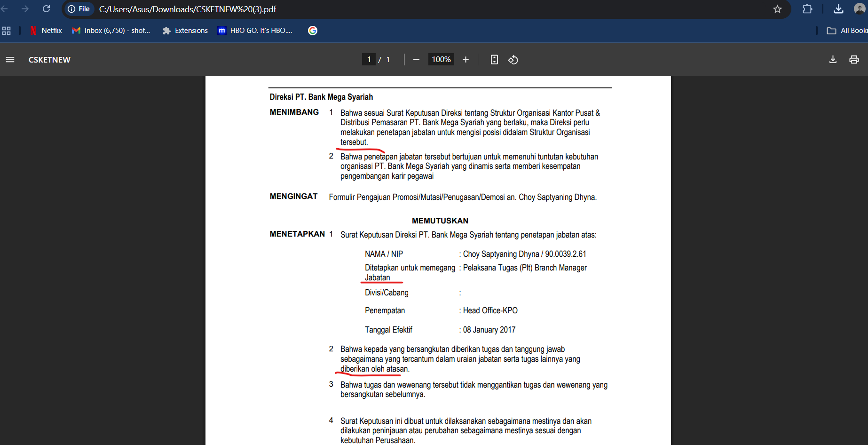Screen dimensions: 868x445
Task: Open the apps grid shortcut
Action: tap(7, 31)
